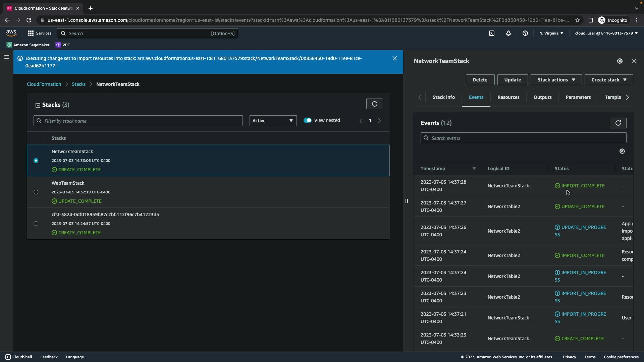Switch to the Outputs tab

coord(542,97)
